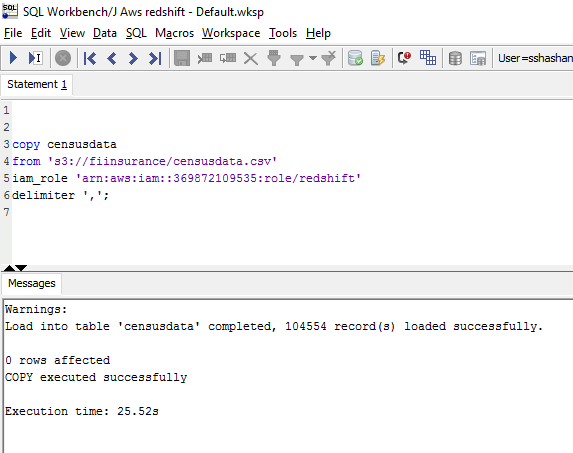This screenshot has height=453, width=573.
Task: Jump to last statement arrow icon
Action: 155,58
